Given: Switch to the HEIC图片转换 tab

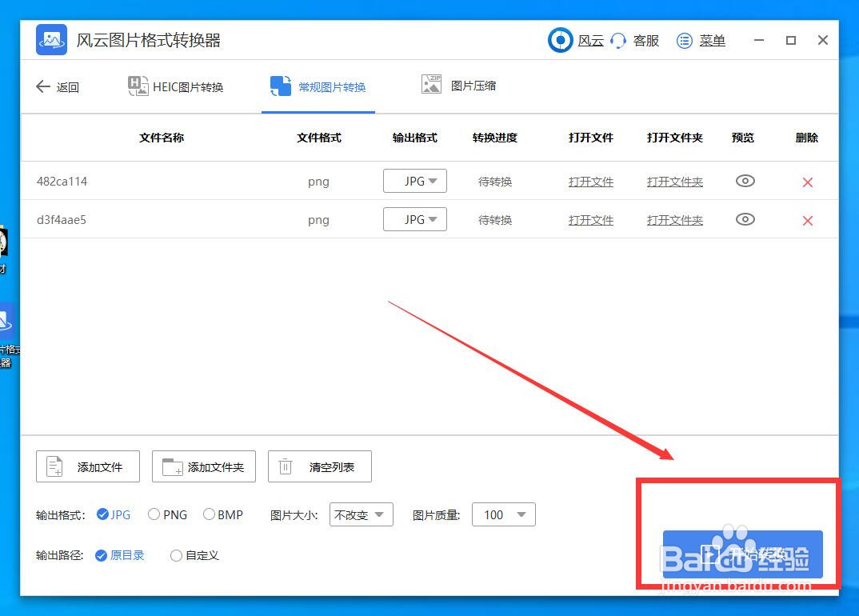Looking at the screenshot, I should click(176, 86).
